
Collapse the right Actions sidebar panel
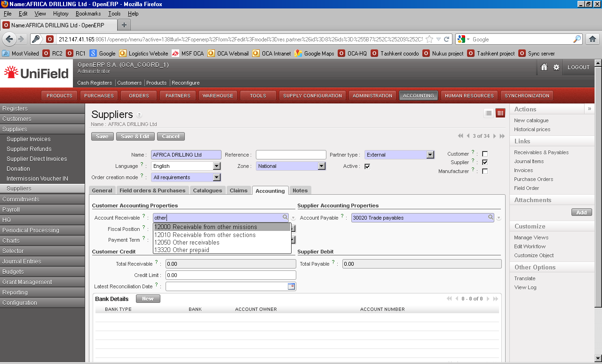(x=589, y=109)
